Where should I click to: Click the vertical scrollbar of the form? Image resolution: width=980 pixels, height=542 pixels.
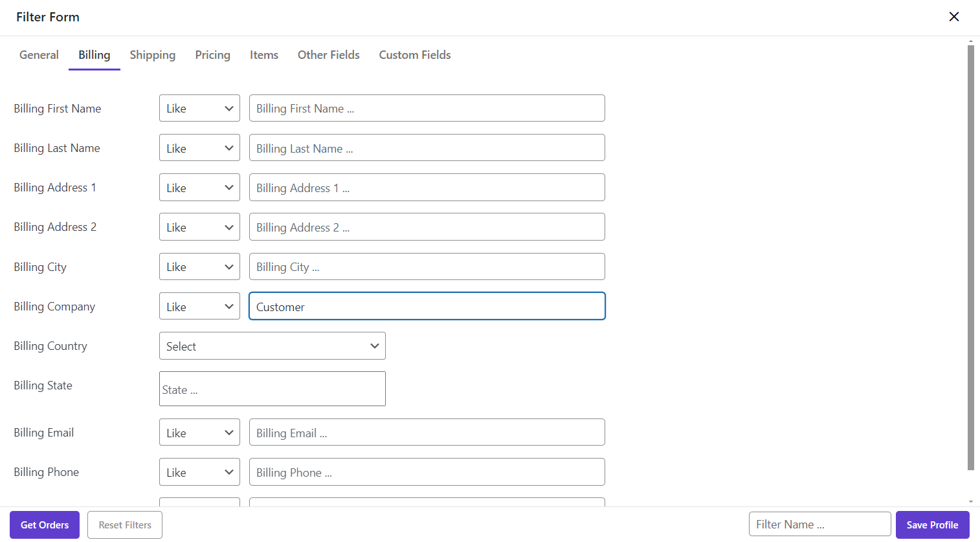[x=970, y=259]
